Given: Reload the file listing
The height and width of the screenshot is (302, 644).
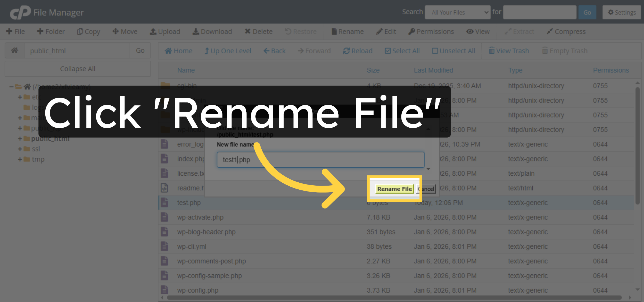Looking at the screenshot, I should [x=358, y=51].
